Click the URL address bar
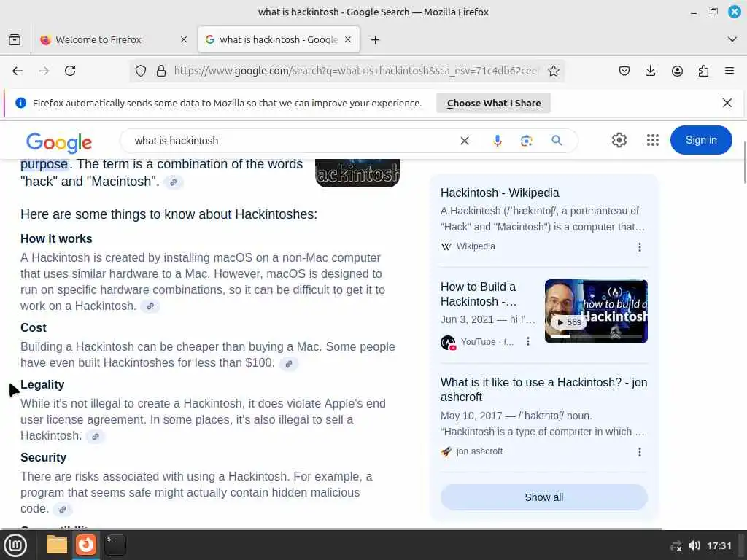The image size is (747, 560). (355, 71)
